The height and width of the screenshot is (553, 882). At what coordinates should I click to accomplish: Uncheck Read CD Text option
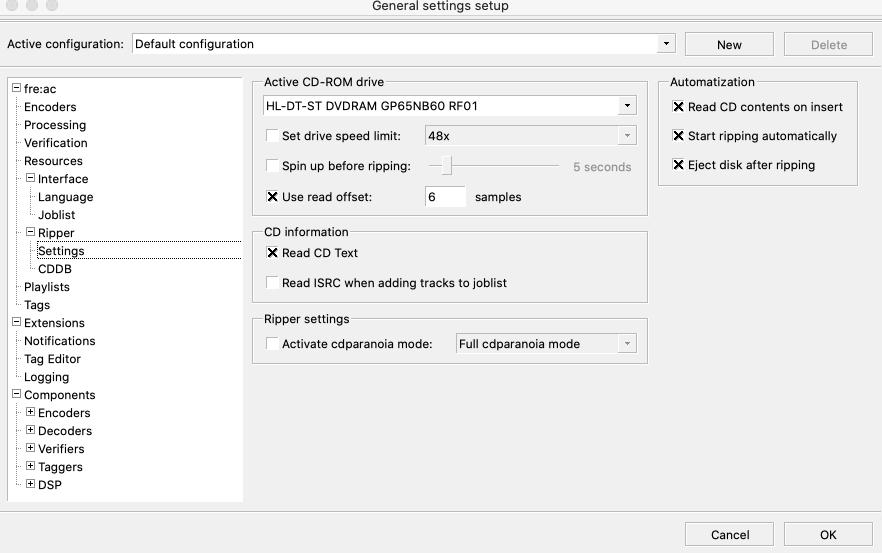[x=272, y=253]
